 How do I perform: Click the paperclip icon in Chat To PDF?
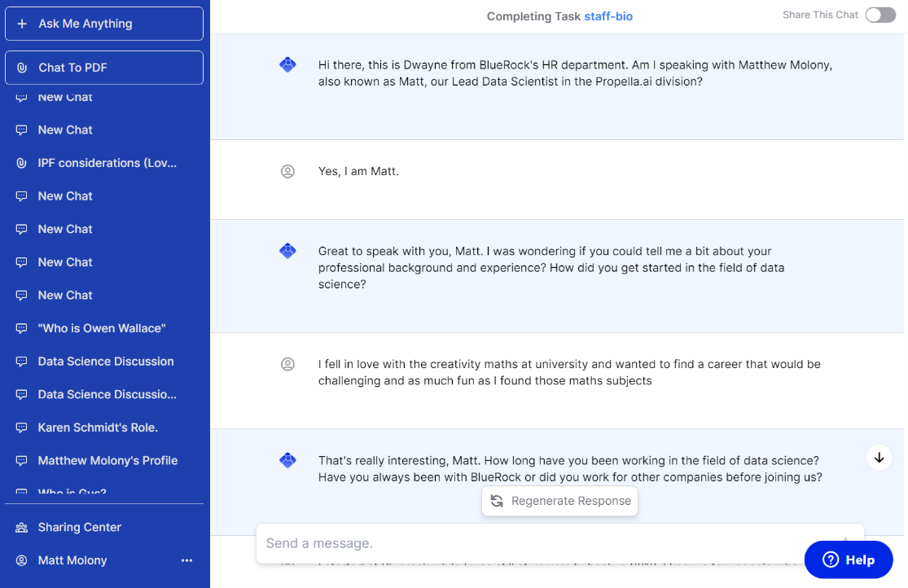click(x=22, y=68)
